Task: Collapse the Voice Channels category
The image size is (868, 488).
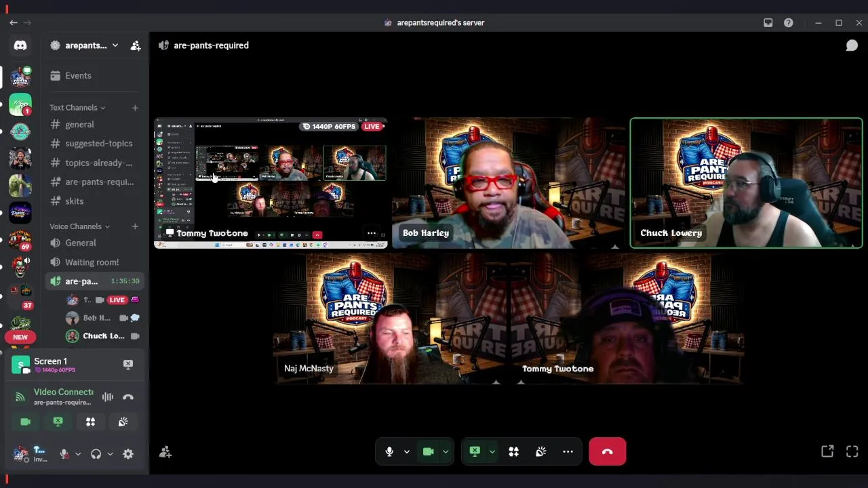Action: (x=79, y=226)
